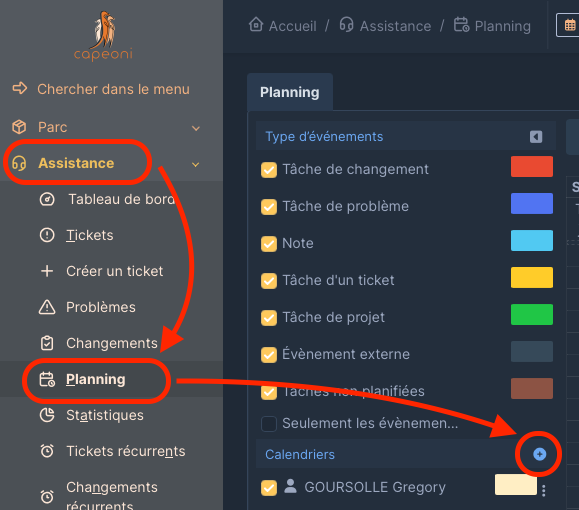The width and height of the screenshot is (579, 510).
Task: Click the Capeoni logo
Action: click(x=103, y=36)
